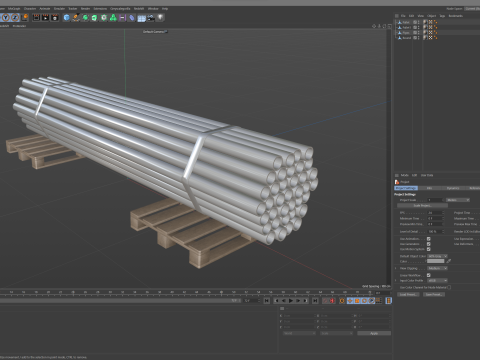Click the Load Preset button
Image resolution: width=480 pixels, height=360 pixels.
coord(408,294)
